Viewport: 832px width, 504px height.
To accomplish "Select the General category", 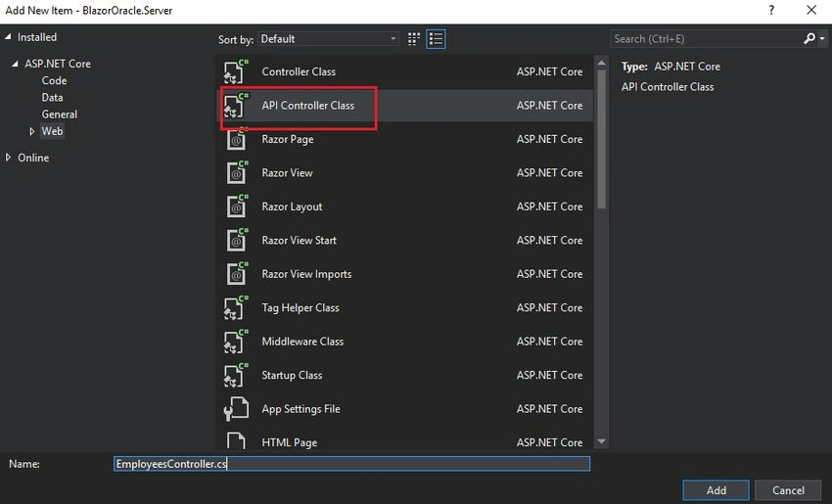I will click(60, 115).
